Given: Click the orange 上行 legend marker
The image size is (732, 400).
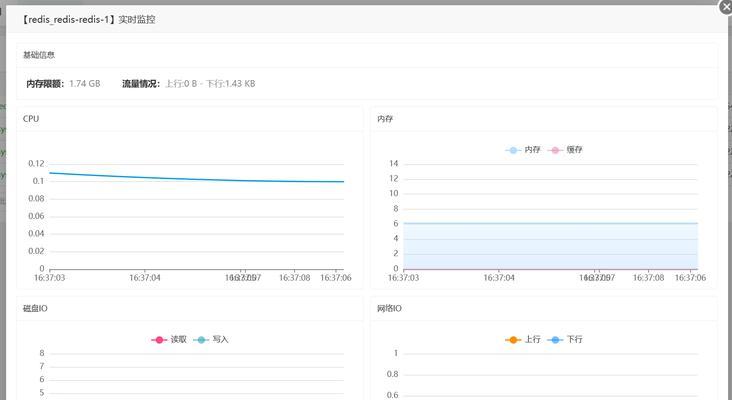Looking at the screenshot, I should [513, 340].
